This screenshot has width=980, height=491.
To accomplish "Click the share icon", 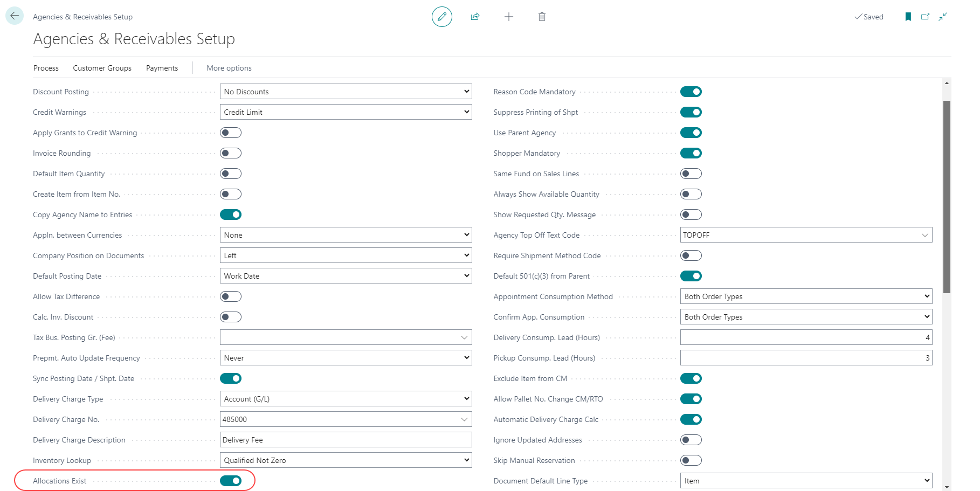I will pos(475,17).
